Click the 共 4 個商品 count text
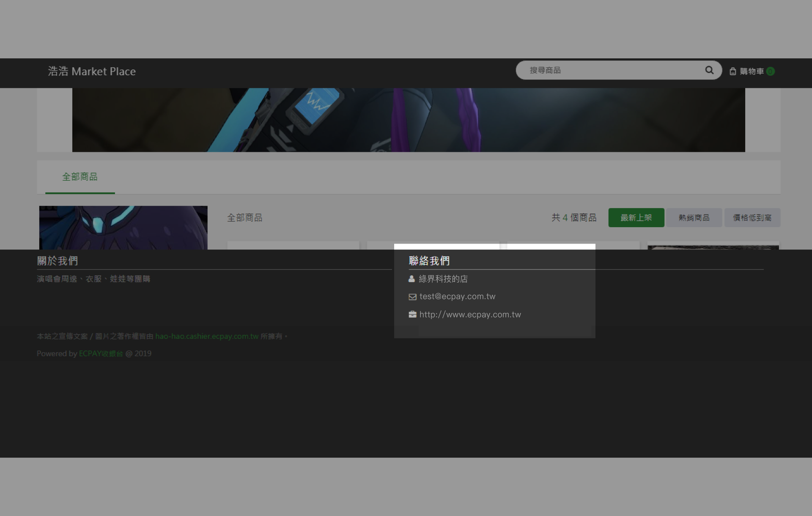Image resolution: width=812 pixels, height=516 pixels. coord(574,218)
